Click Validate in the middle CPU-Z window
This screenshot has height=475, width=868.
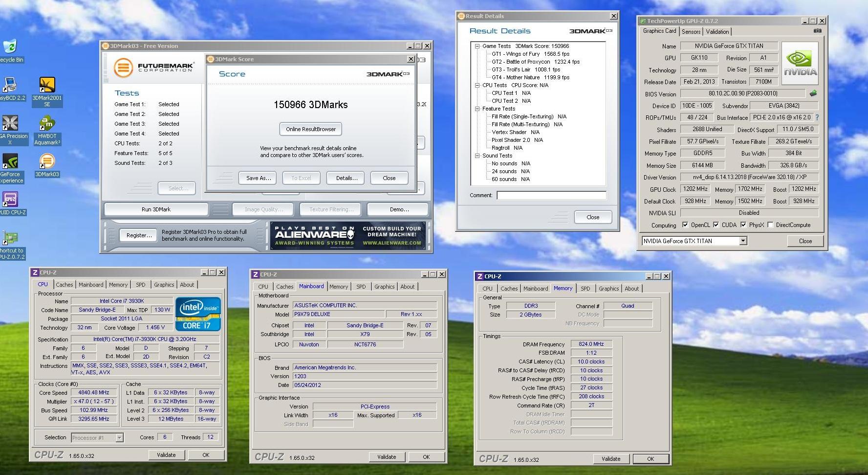387,457
